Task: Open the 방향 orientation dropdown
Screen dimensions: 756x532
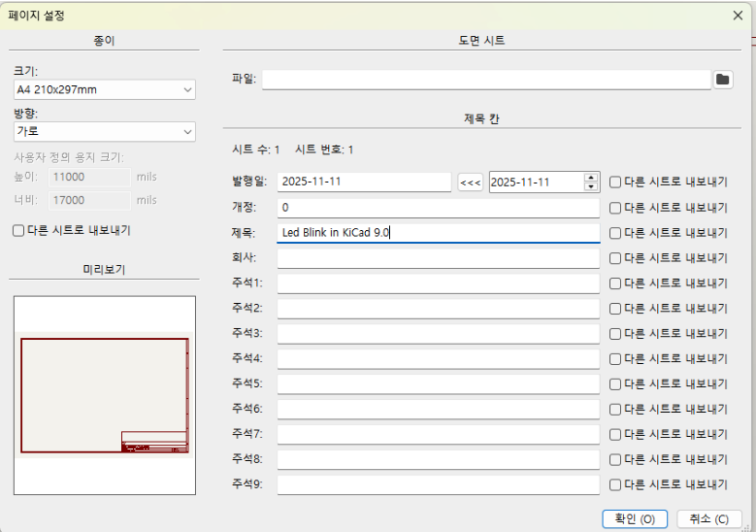Action: (105, 132)
